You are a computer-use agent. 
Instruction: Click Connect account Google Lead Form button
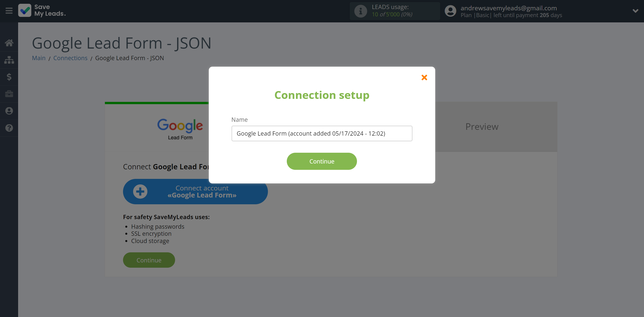point(195,191)
